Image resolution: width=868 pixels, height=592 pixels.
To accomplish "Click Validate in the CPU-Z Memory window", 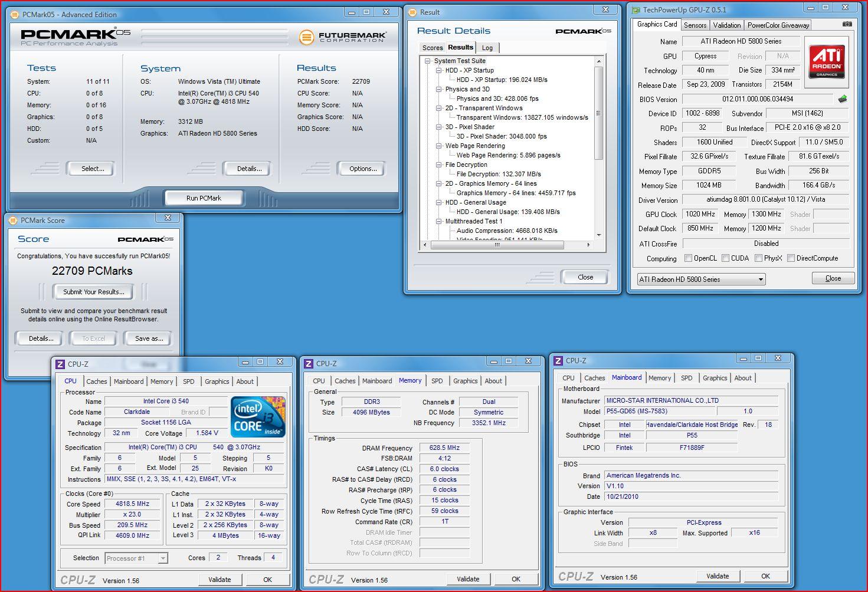I will pyautogui.click(x=468, y=579).
